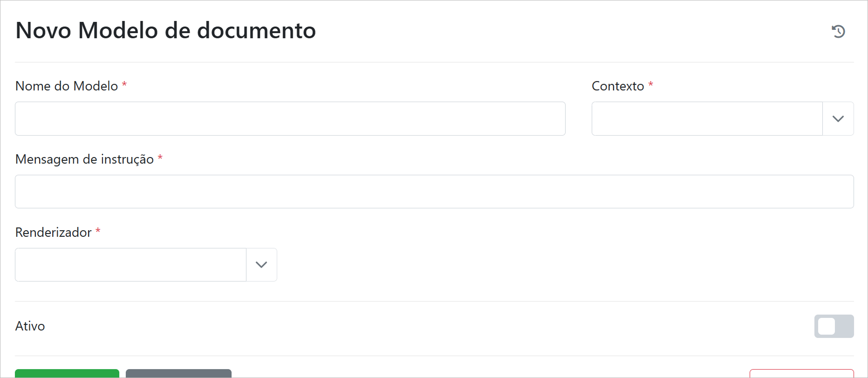This screenshot has width=868, height=378.
Task: Click the Mensagem de instrução label
Action: coord(84,159)
